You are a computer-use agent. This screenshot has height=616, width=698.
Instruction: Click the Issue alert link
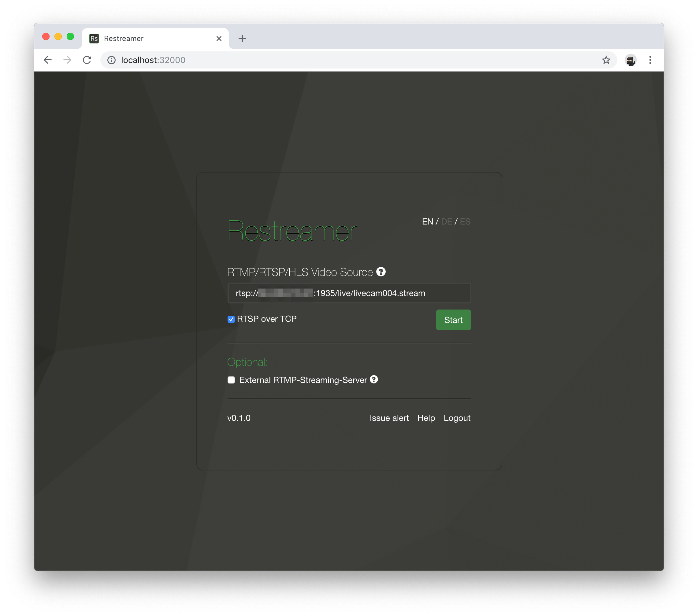point(389,418)
